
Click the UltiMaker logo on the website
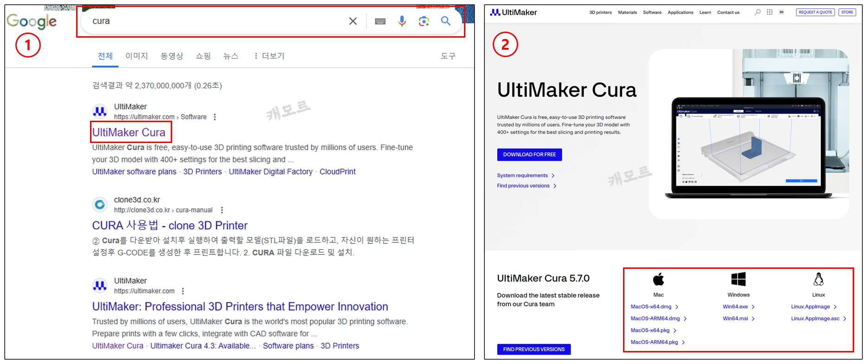point(514,13)
